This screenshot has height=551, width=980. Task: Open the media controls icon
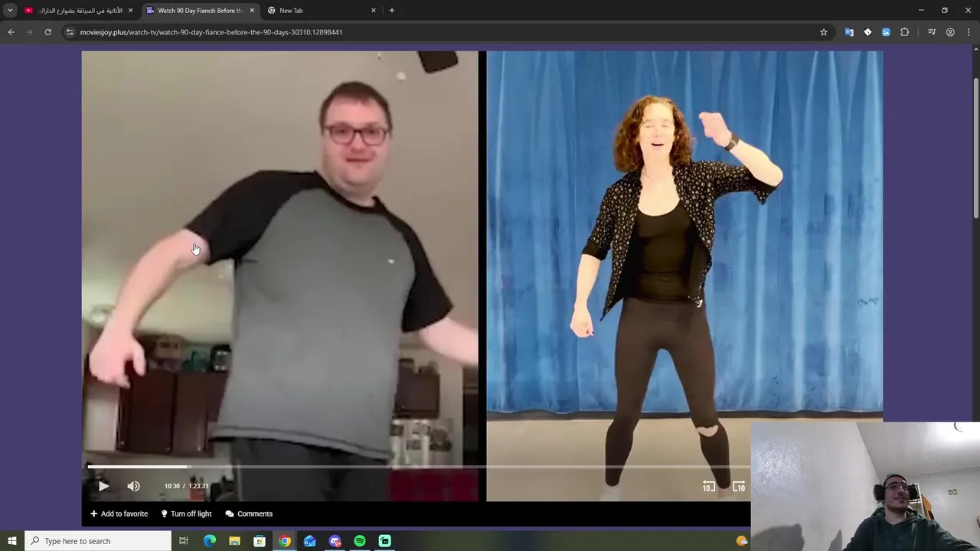coord(932,32)
